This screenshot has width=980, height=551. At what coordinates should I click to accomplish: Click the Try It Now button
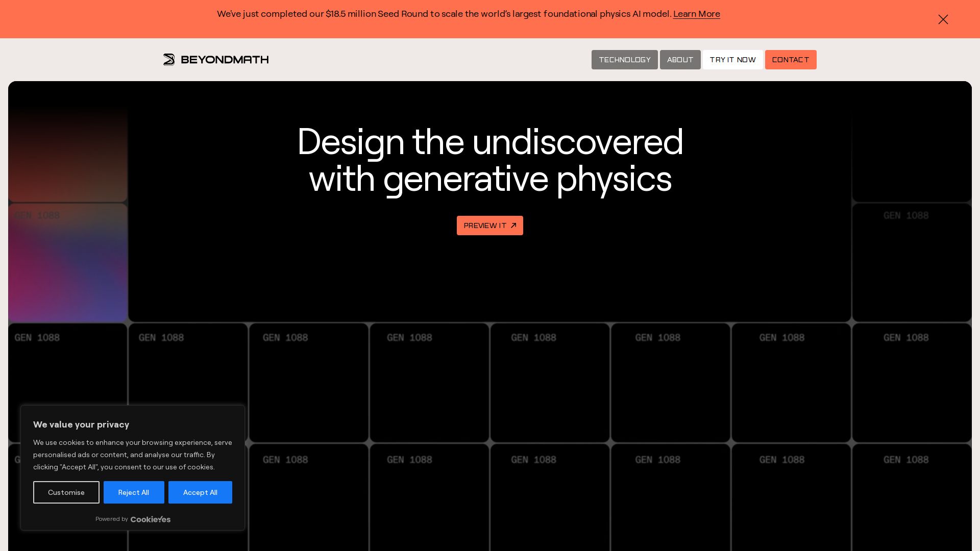(732, 60)
